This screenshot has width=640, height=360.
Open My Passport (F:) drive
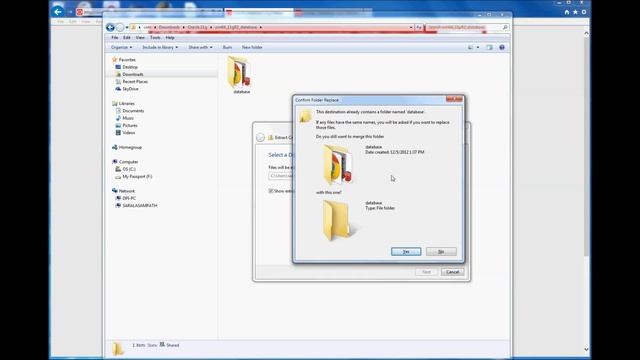[137, 177]
